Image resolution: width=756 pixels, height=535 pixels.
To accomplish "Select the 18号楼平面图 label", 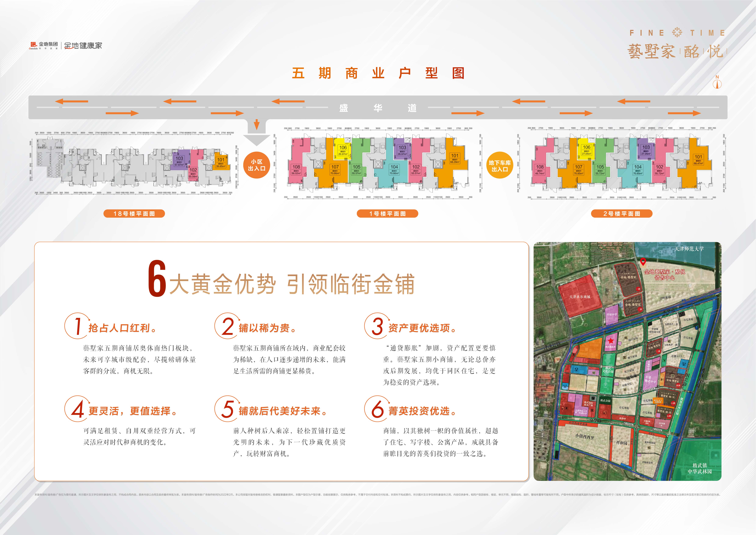I will [x=134, y=213].
